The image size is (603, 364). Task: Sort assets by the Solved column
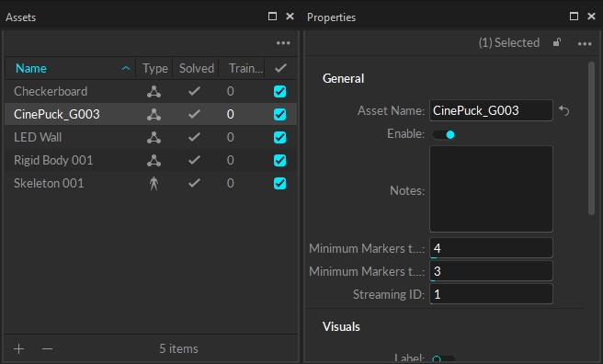point(197,68)
